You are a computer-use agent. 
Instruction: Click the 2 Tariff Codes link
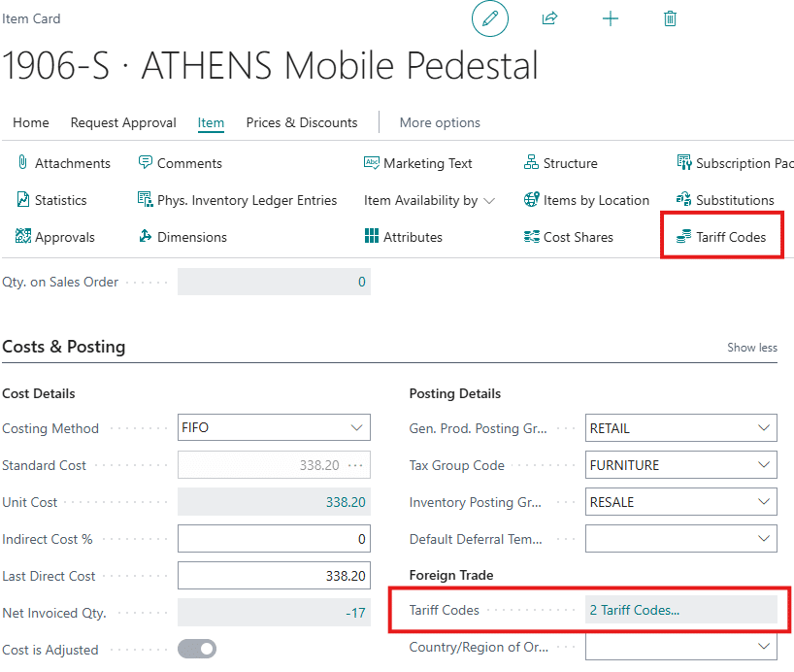[x=635, y=610]
